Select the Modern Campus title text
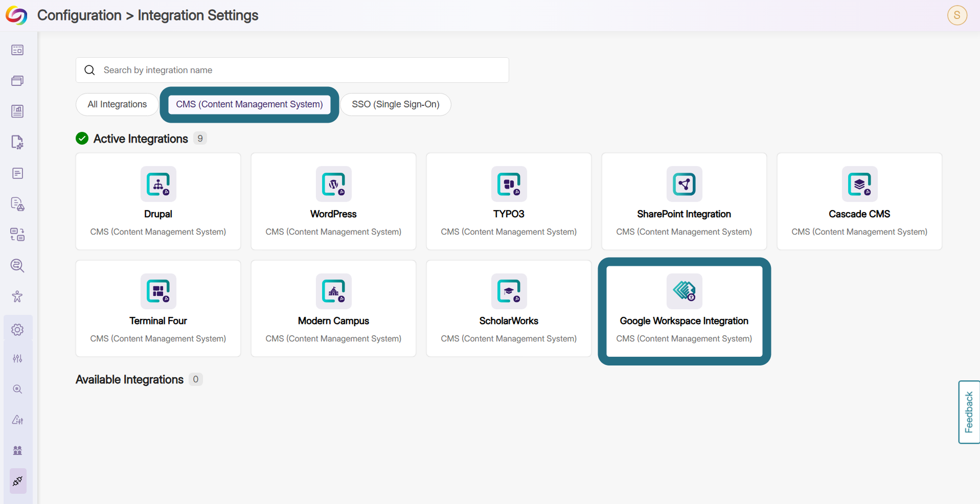The height and width of the screenshot is (504, 980). 333,321
